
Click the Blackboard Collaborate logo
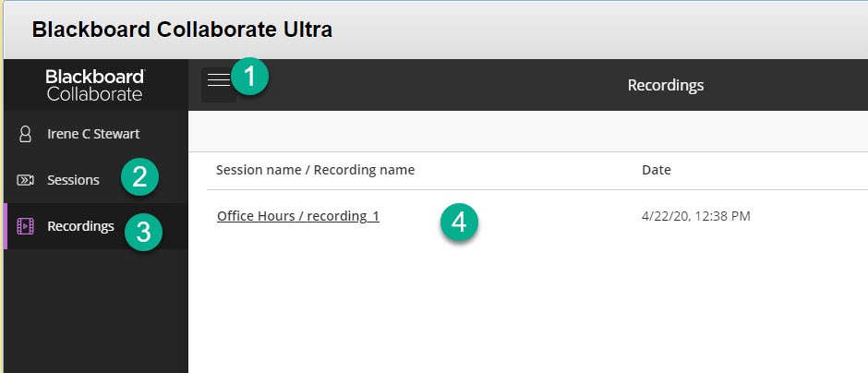coord(95,85)
